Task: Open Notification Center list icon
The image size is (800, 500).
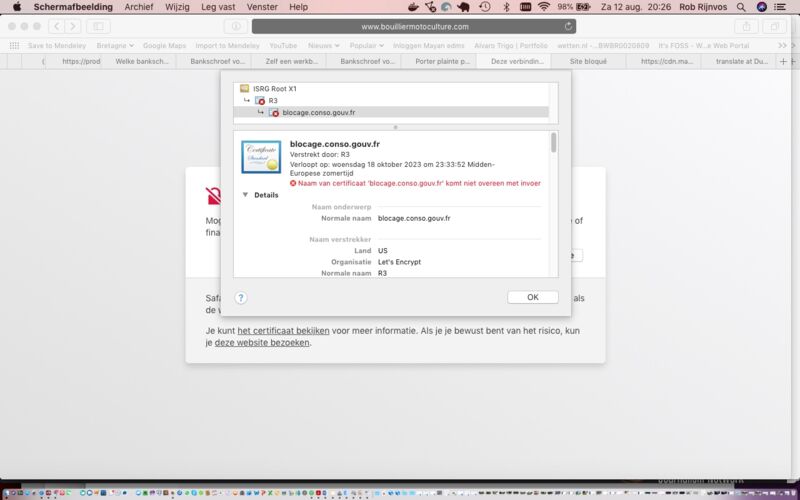Action: click(x=780, y=7)
